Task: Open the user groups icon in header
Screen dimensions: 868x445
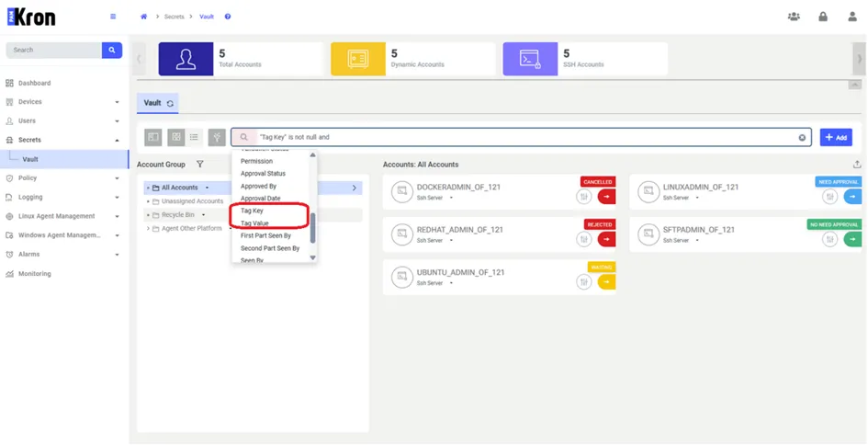Action: (794, 17)
